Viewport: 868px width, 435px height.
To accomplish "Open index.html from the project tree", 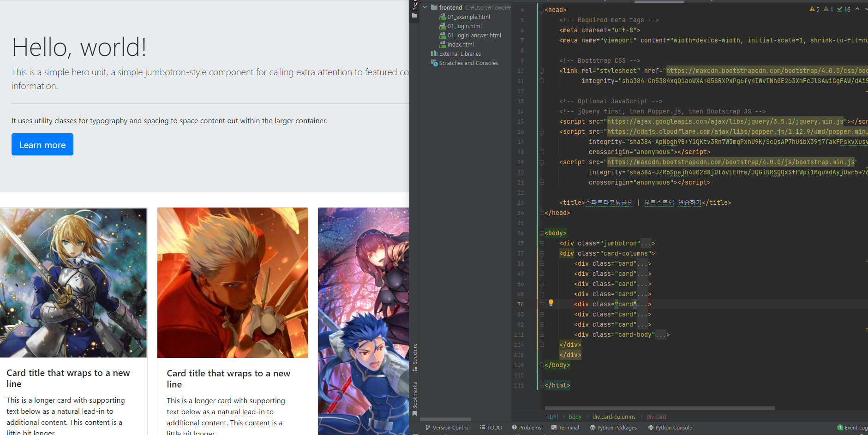I will coord(461,44).
